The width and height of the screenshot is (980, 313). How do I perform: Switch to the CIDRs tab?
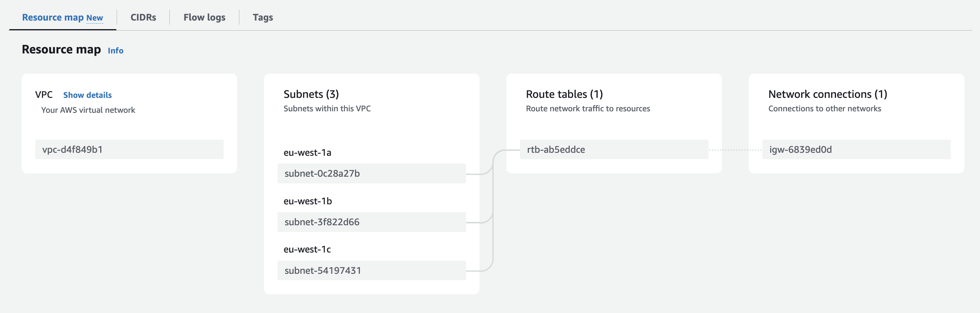[143, 18]
